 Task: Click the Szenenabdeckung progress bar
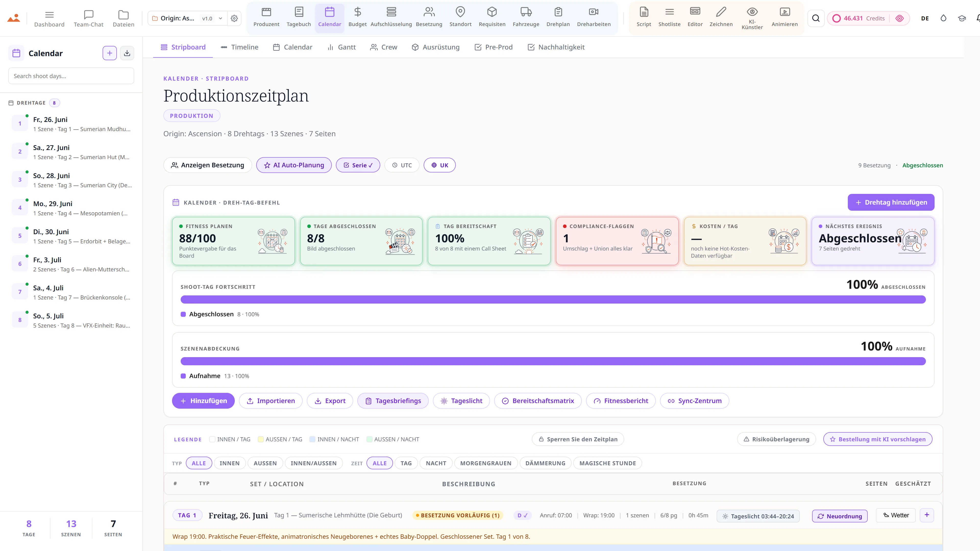click(x=553, y=361)
